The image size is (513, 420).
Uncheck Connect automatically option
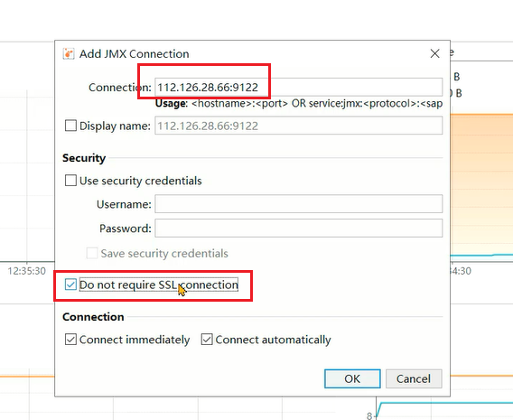207,340
